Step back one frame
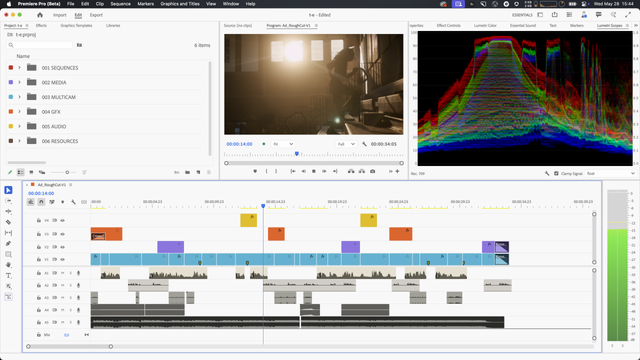This screenshot has width=640, height=360. tap(303, 171)
